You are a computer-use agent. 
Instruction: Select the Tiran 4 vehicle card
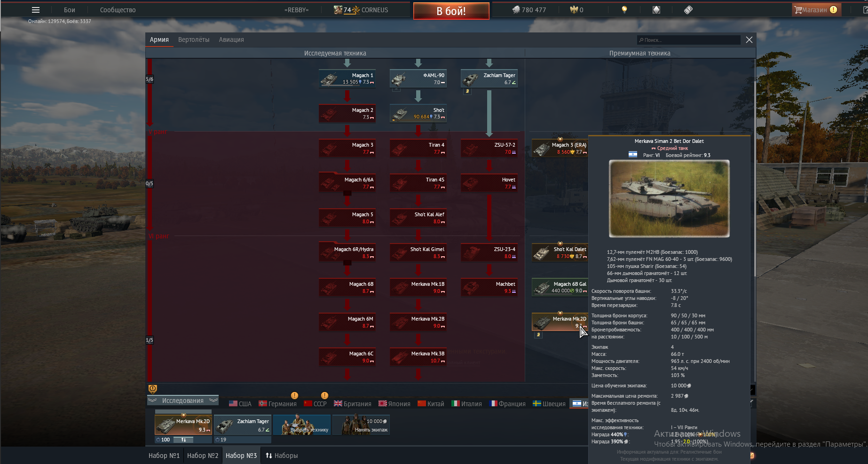418,148
